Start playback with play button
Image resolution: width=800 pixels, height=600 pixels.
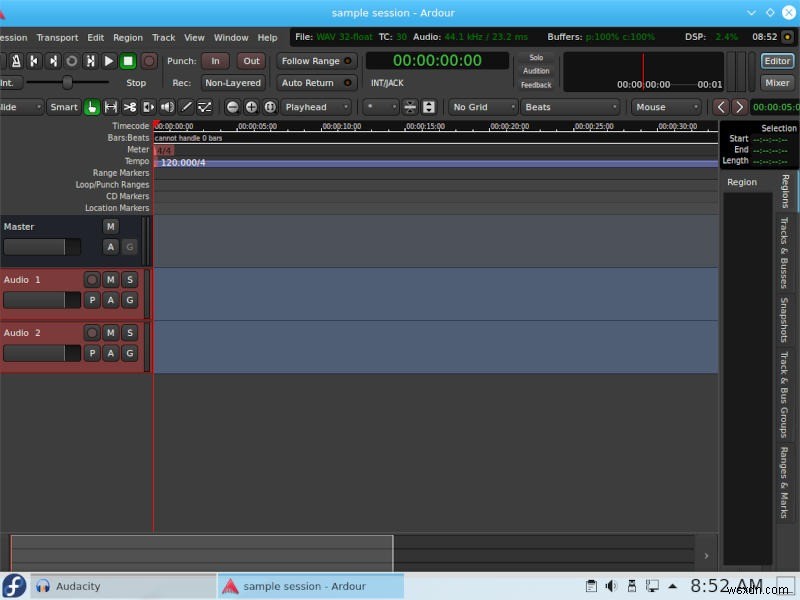[109, 61]
